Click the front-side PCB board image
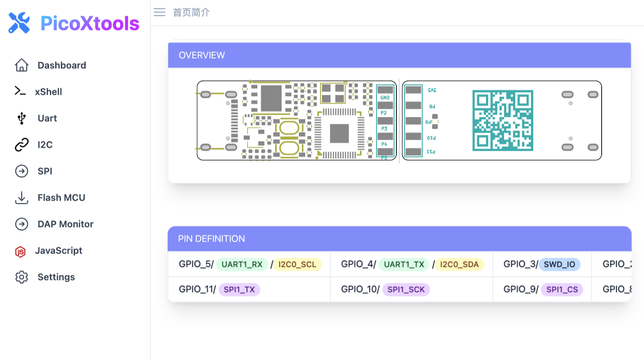 (x=297, y=120)
